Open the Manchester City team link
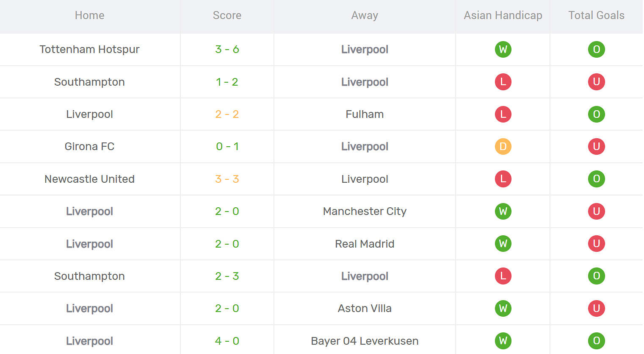 pyautogui.click(x=365, y=211)
